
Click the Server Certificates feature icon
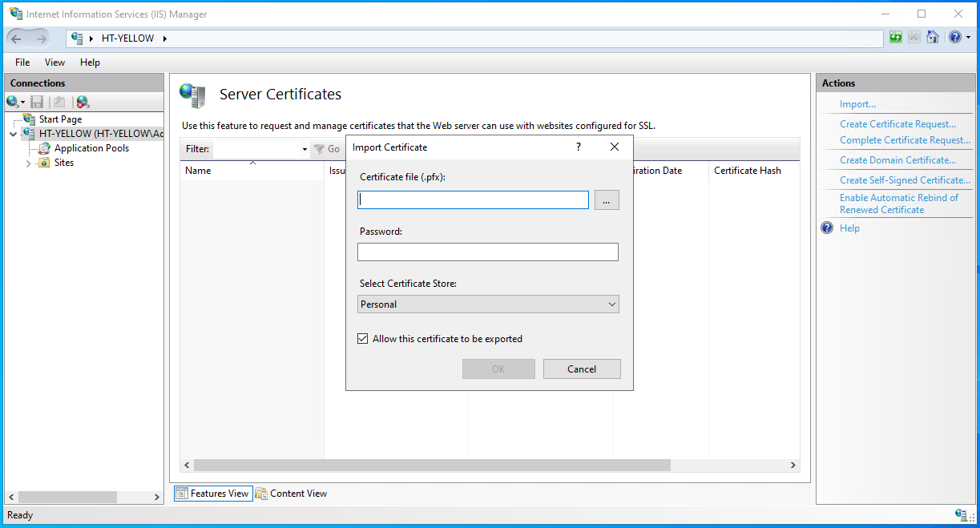click(192, 94)
